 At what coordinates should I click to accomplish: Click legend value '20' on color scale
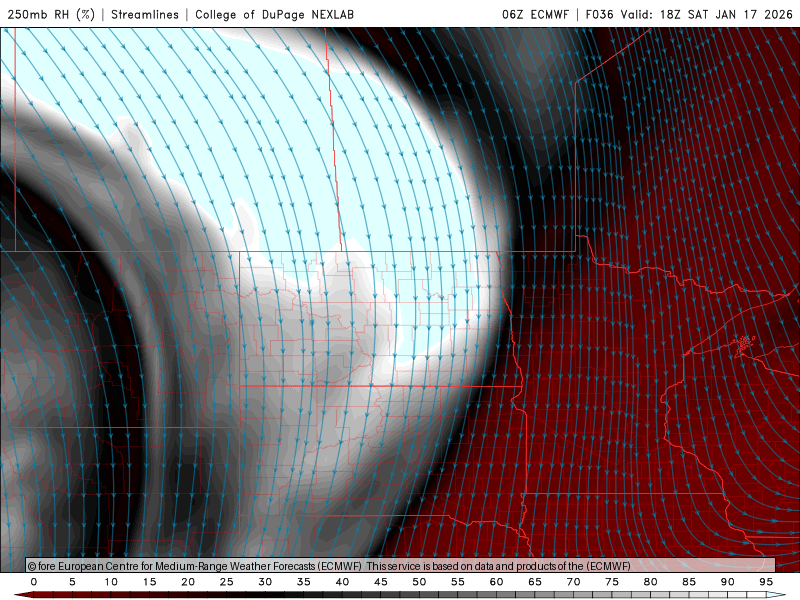(188, 582)
